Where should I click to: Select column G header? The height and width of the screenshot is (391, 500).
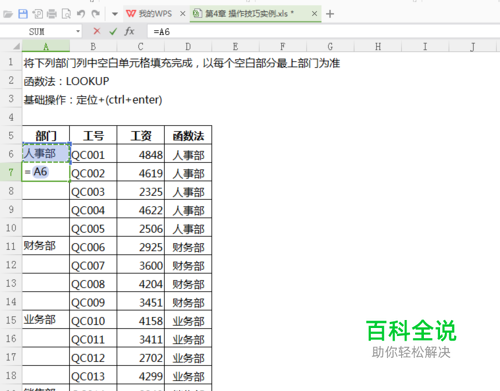pos(330,47)
